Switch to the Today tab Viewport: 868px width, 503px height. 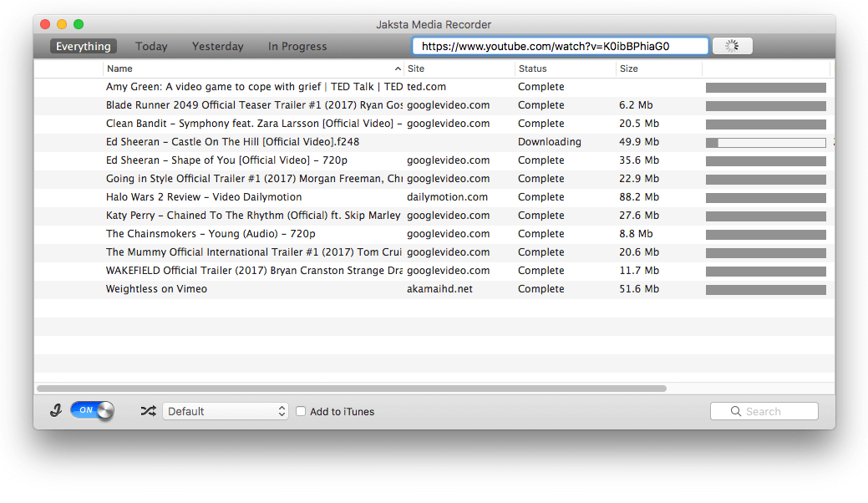151,47
